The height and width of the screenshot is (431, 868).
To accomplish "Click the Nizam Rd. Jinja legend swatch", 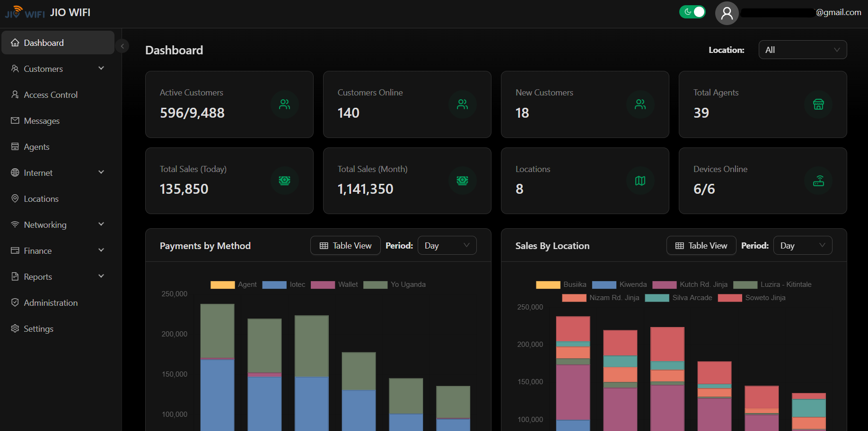I will (574, 298).
